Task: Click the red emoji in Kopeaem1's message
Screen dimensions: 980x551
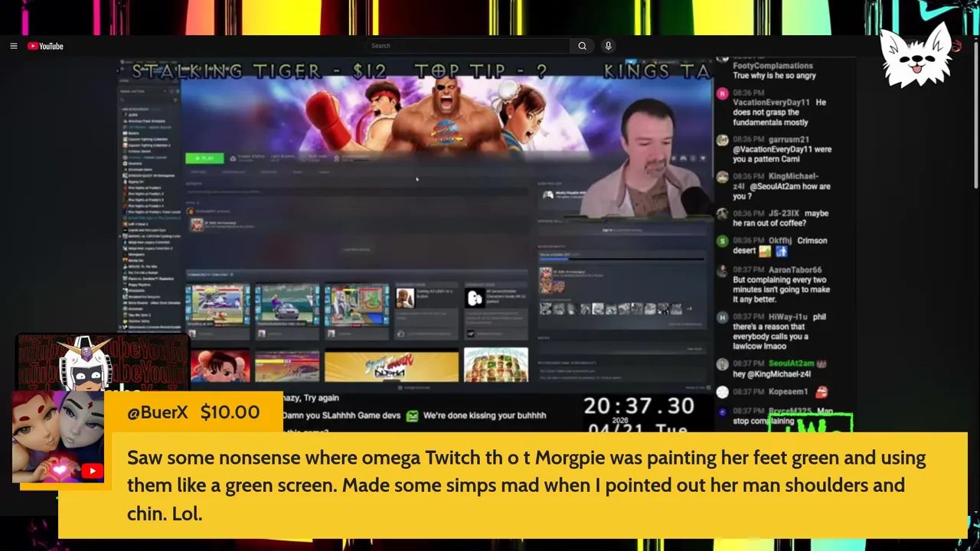Action: (822, 392)
